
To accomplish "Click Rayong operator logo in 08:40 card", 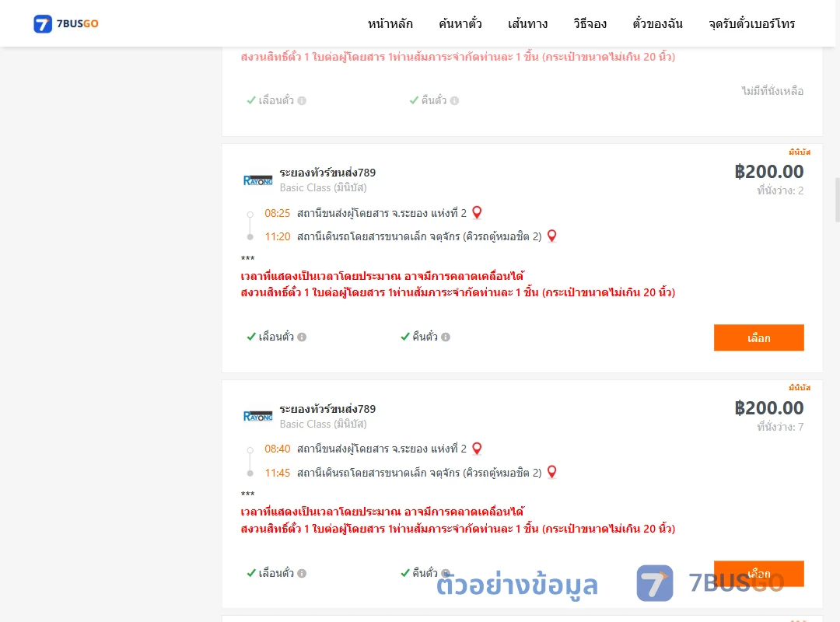I will (257, 416).
